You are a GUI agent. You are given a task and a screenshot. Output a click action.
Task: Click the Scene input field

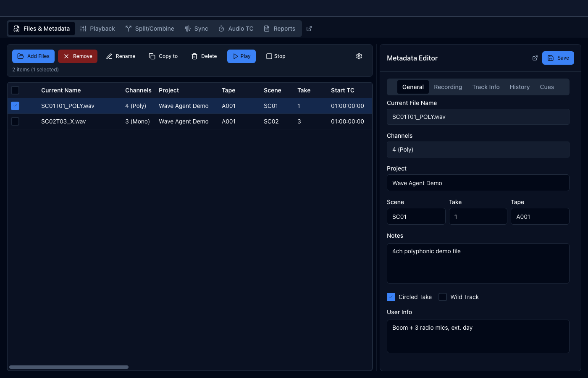click(x=416, y=216)
